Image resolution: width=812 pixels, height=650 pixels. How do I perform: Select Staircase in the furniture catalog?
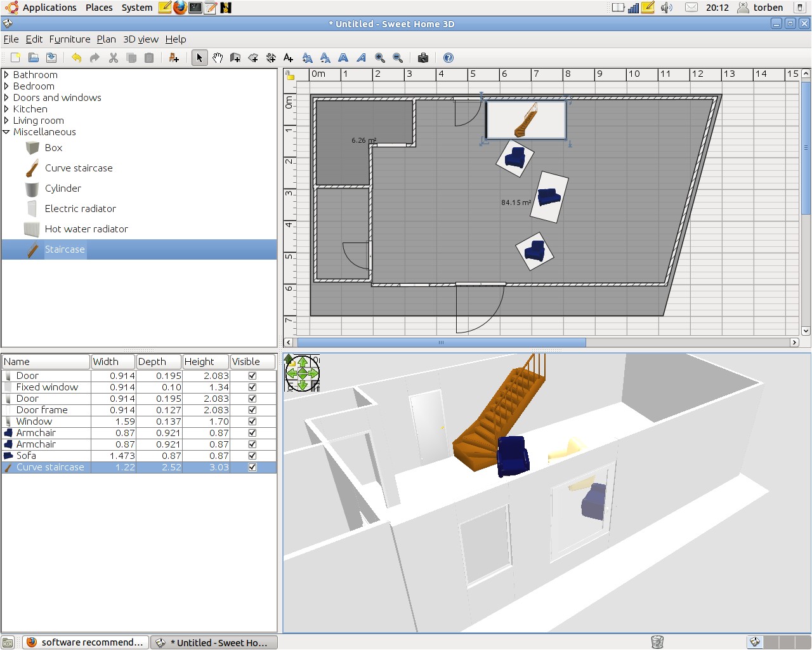tap(65, 249)
